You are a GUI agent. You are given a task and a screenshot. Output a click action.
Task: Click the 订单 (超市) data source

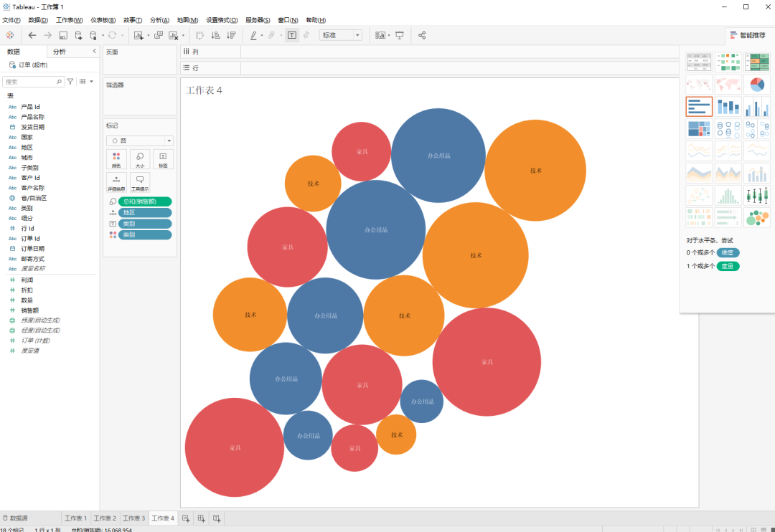[x=32, y=65]
